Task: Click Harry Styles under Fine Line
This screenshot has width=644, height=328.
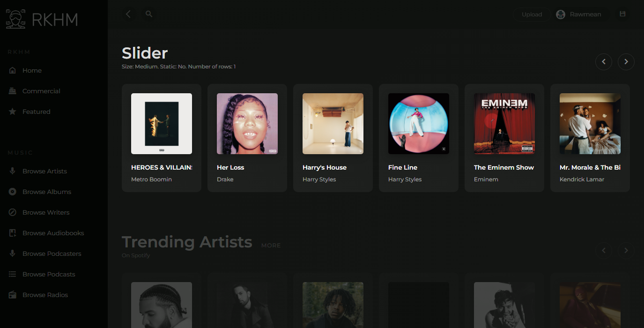Action: point(405,179)
